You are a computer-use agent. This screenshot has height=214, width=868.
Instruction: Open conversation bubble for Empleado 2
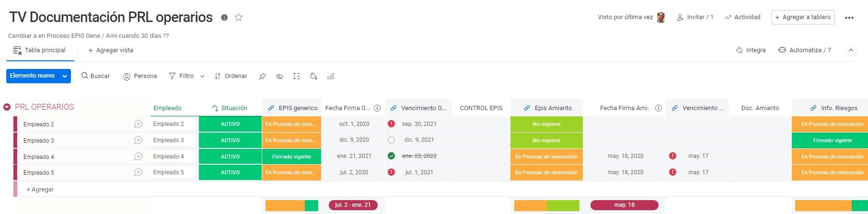(x=139, y=124)
